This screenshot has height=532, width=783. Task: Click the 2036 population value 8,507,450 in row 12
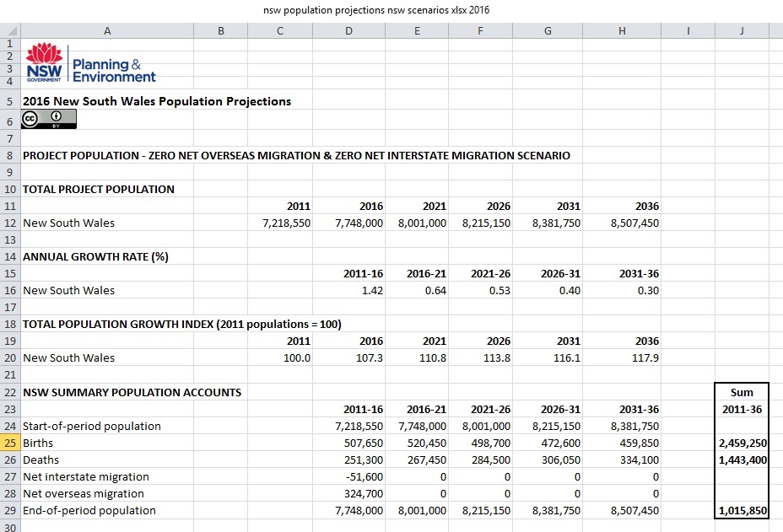click(634, 223)
